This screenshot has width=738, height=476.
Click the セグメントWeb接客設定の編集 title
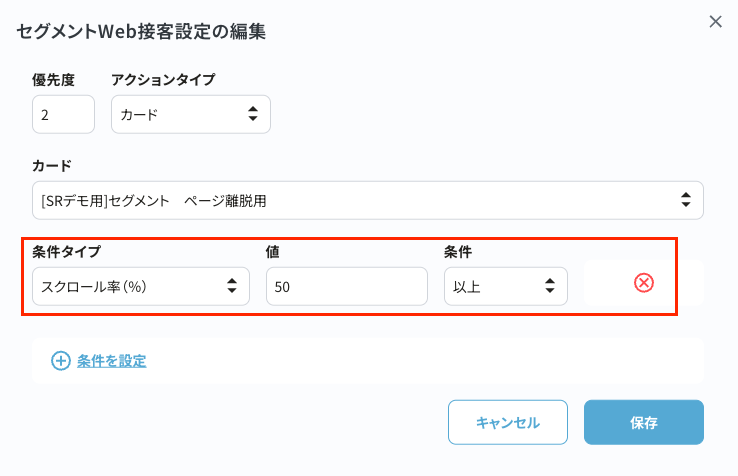[141, 31]
